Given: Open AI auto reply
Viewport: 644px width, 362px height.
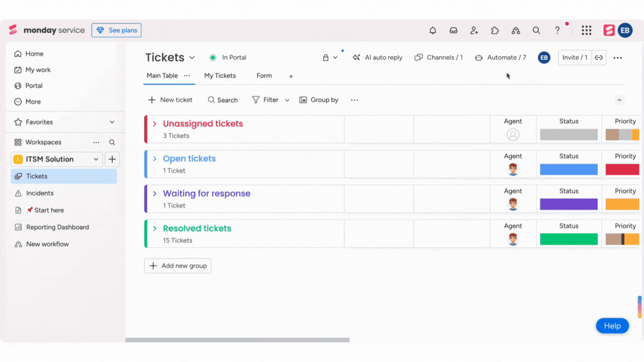Looking at the screenshot, I should click(x=377, y=58).
